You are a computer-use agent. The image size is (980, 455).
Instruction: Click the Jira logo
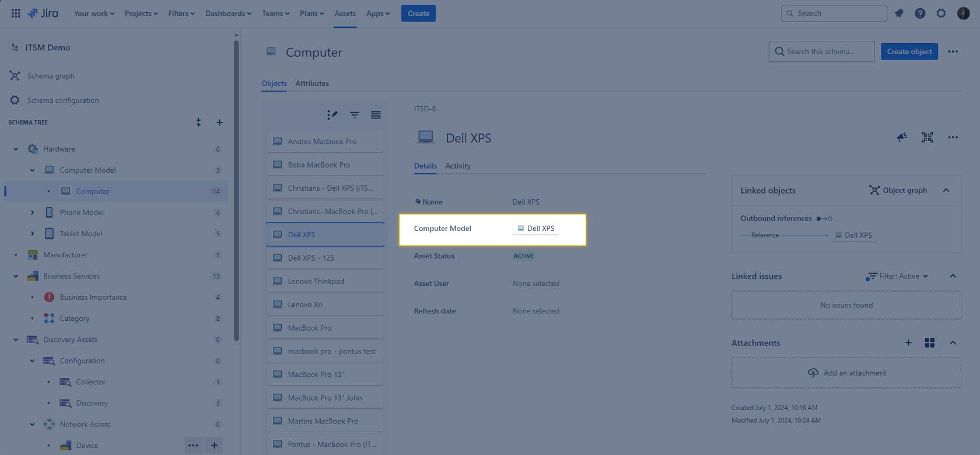coord(43,13)
